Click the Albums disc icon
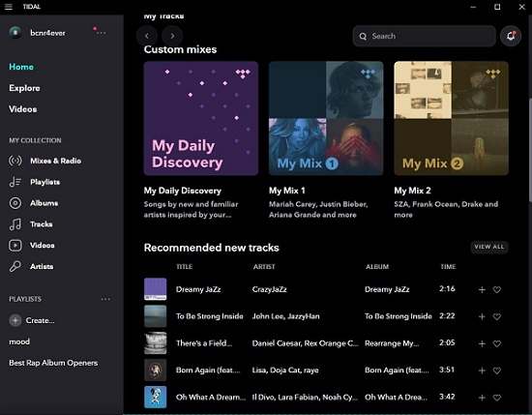This screenshot has width=532, height=415. 15,203
